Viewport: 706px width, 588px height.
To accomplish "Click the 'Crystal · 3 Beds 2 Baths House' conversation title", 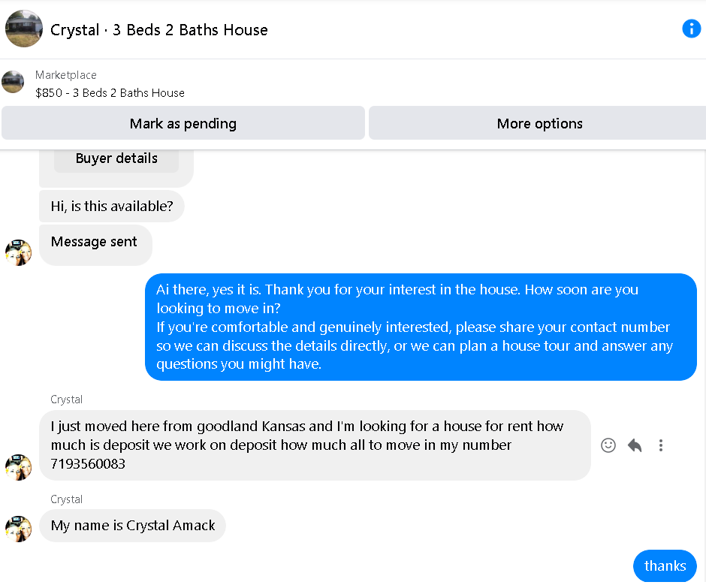I will (x=159, y=30).
